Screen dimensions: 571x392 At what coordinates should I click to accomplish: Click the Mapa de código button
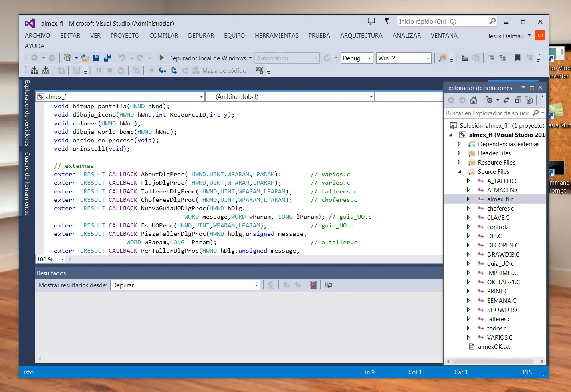219,70
